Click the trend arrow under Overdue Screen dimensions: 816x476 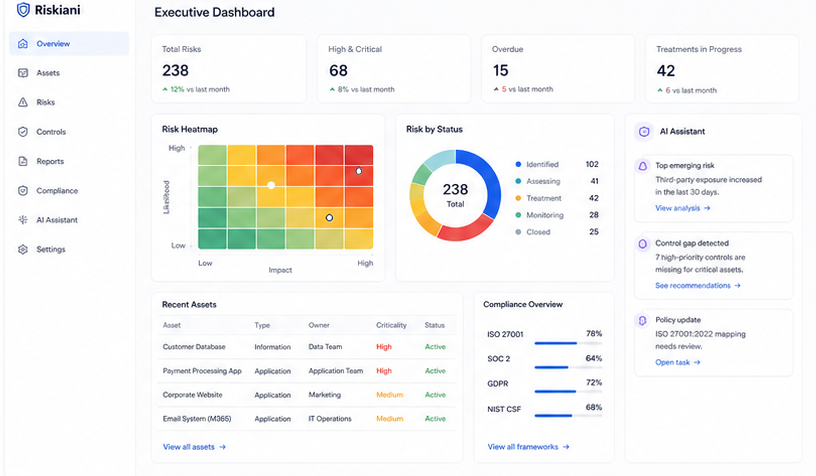click(x=496, y=89)
